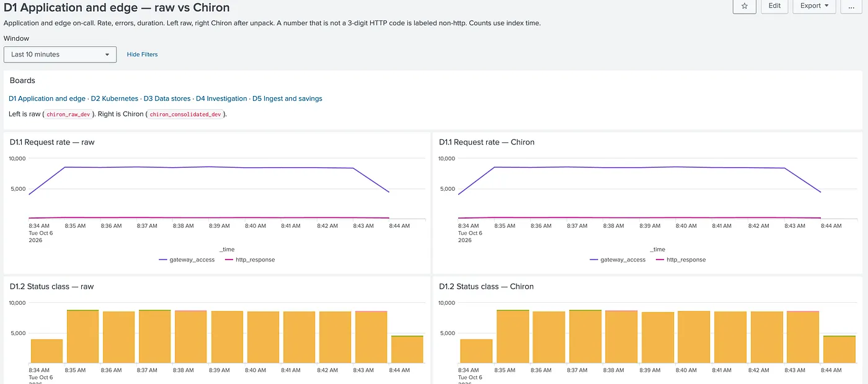Open the D2 Kubernetes board link
Screen dimensions: 868x384
[x=115, y=98]
